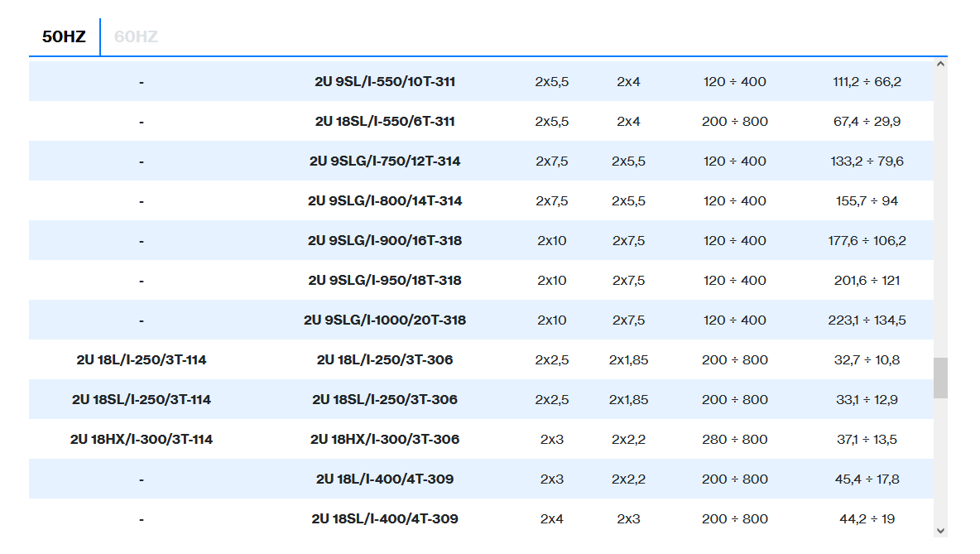Select model 2U 18L/I-250/3T-306
This screenshot has width=980, height=554.
pyautogui.click(x=385, y=360)
